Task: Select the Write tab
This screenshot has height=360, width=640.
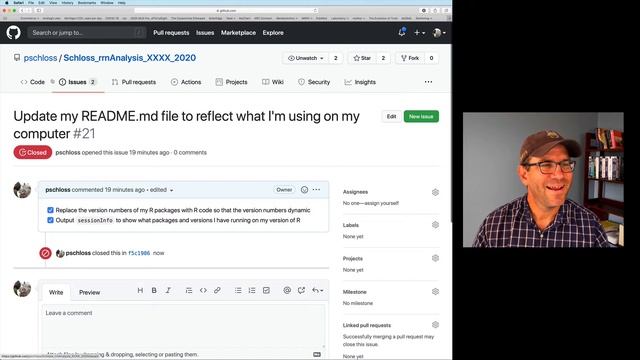Action: [x=56, y=292]
